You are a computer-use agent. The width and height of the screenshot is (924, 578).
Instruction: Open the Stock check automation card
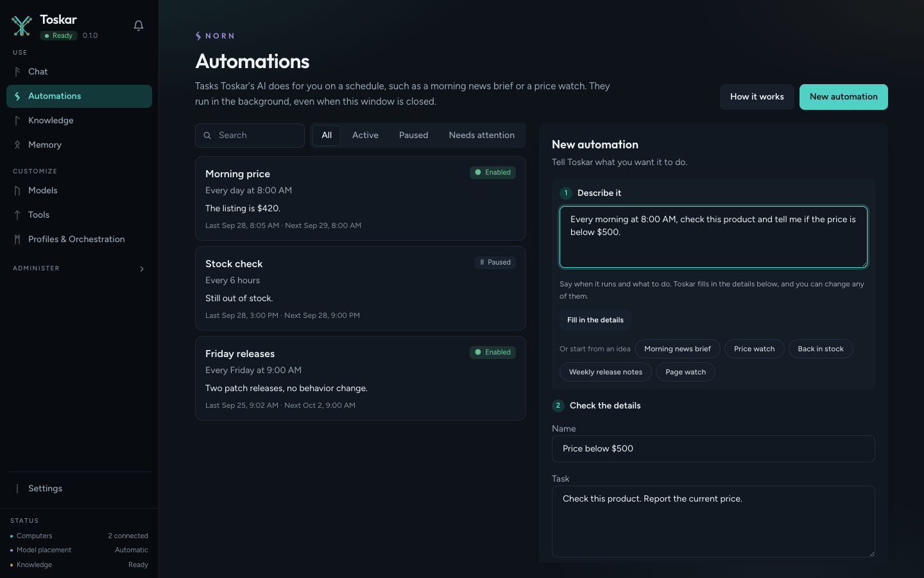coord(361,288)
